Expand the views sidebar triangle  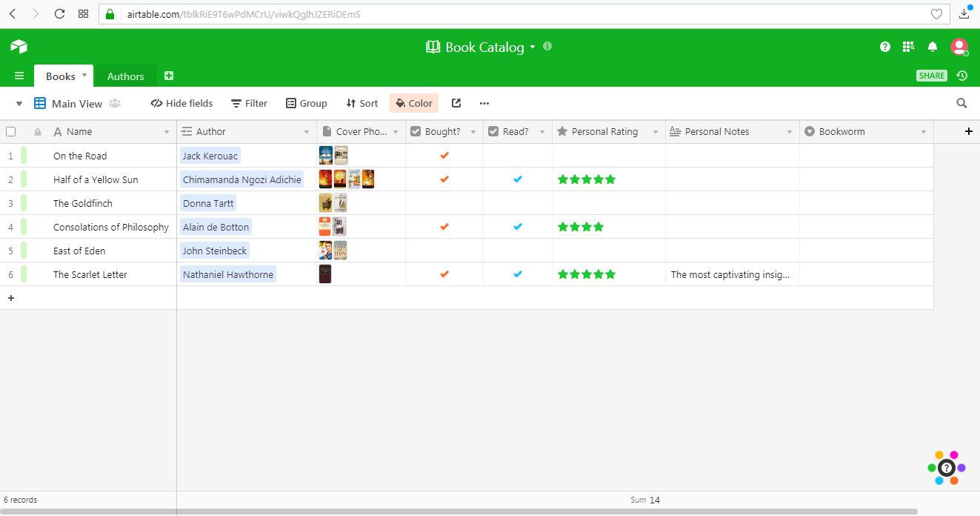coord(19,104)
